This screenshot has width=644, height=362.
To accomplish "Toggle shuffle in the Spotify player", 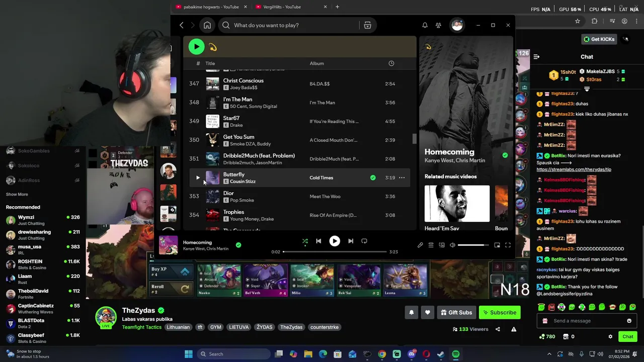I will (305, 241).
